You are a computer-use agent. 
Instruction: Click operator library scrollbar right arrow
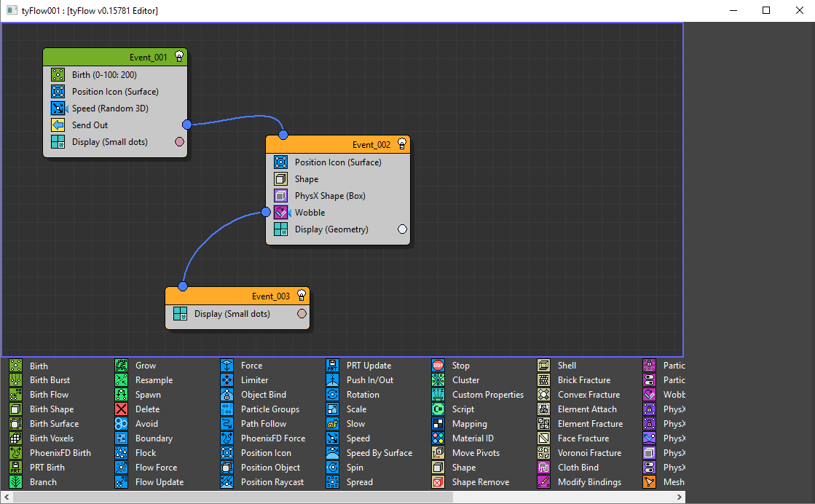tap(679, 497)
